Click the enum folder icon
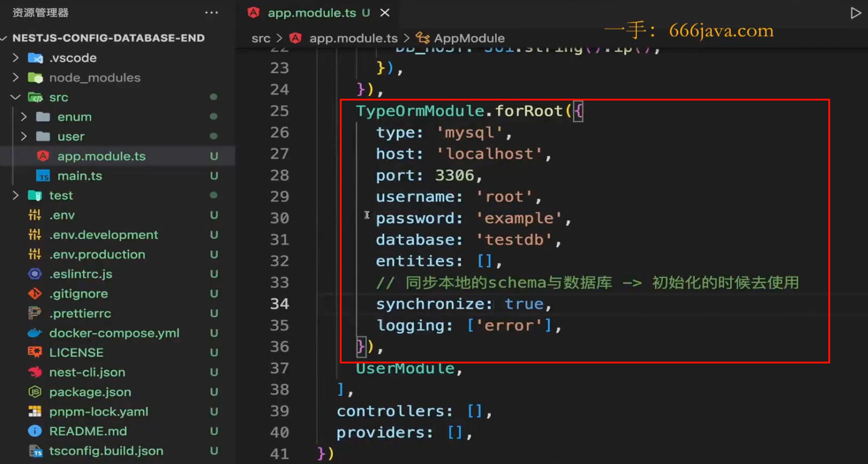This screenshot has width=868, height=464. pyautogui.click(x=43, y=116)
